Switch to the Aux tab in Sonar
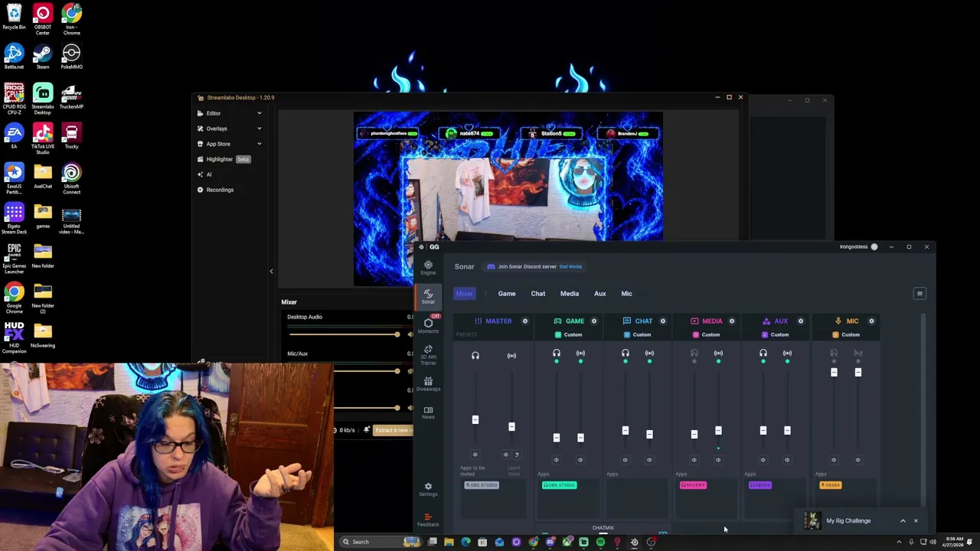 coord(600,294)
